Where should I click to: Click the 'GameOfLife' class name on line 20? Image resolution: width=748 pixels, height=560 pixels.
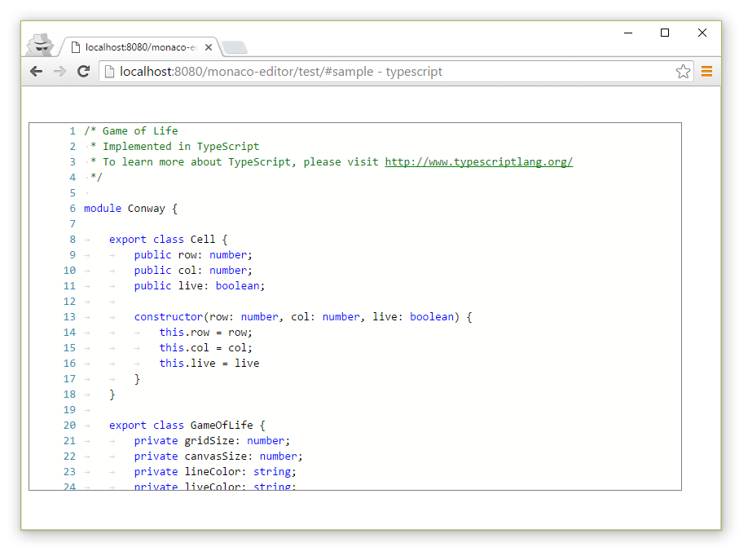coord(222,425)
